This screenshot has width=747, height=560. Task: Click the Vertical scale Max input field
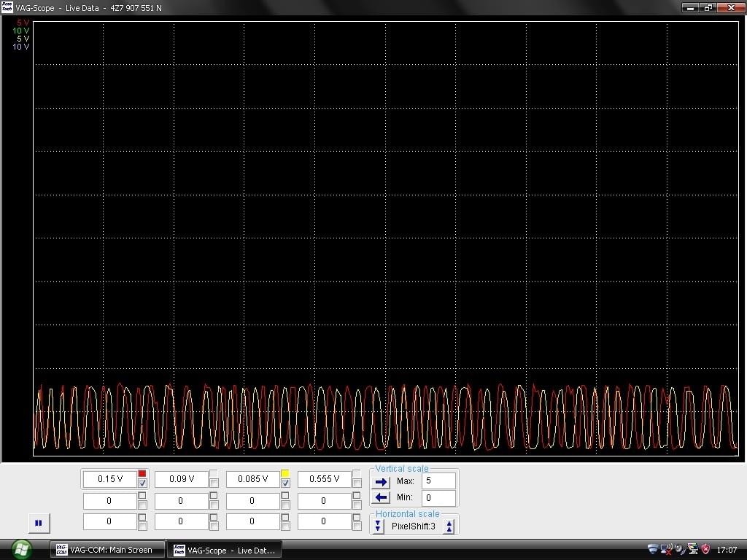[438, 481]
